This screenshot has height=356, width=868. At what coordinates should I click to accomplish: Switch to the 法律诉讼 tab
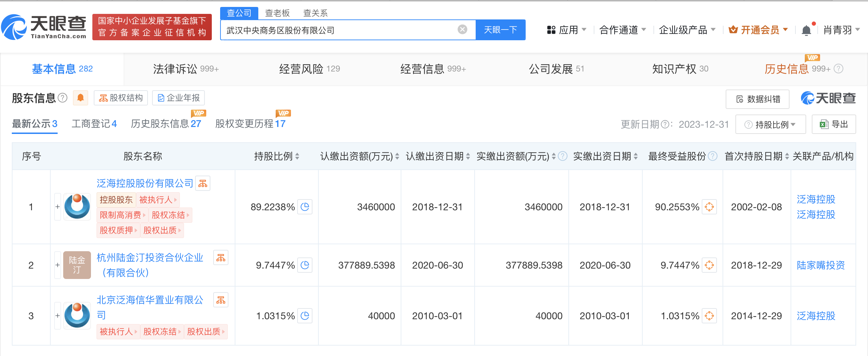point(185,69)
